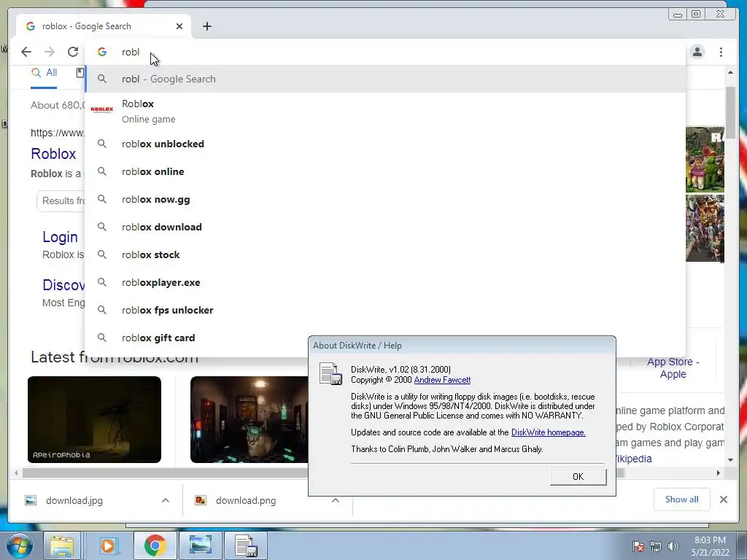Click the top Roblox characters image
Viewport: 747px width, 560px height.
705,160
